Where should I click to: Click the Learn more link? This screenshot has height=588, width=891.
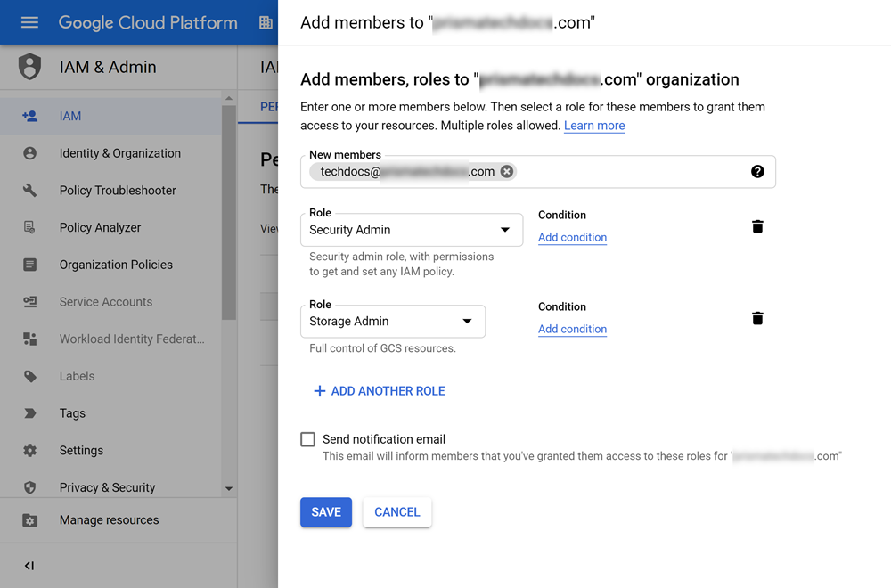[x=594, y=126]
